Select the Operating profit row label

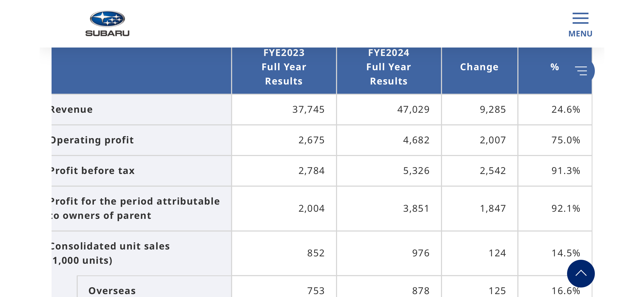93,140
